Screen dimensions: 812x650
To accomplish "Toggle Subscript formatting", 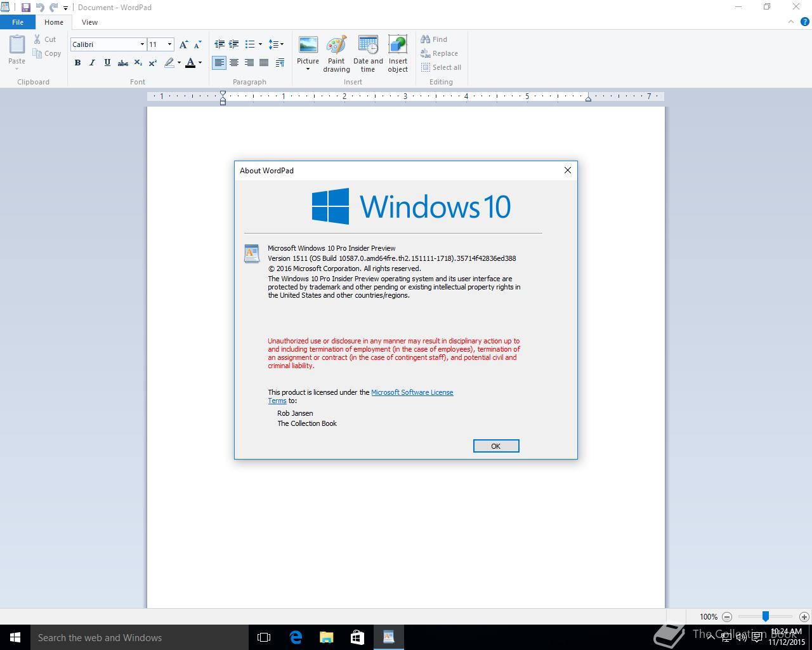I will 138,62.
